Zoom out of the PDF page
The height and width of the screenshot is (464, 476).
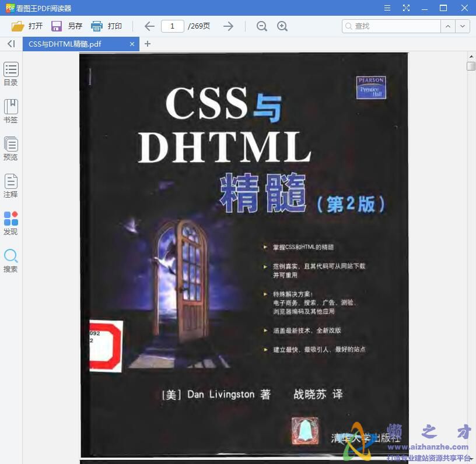click(261, 26)
